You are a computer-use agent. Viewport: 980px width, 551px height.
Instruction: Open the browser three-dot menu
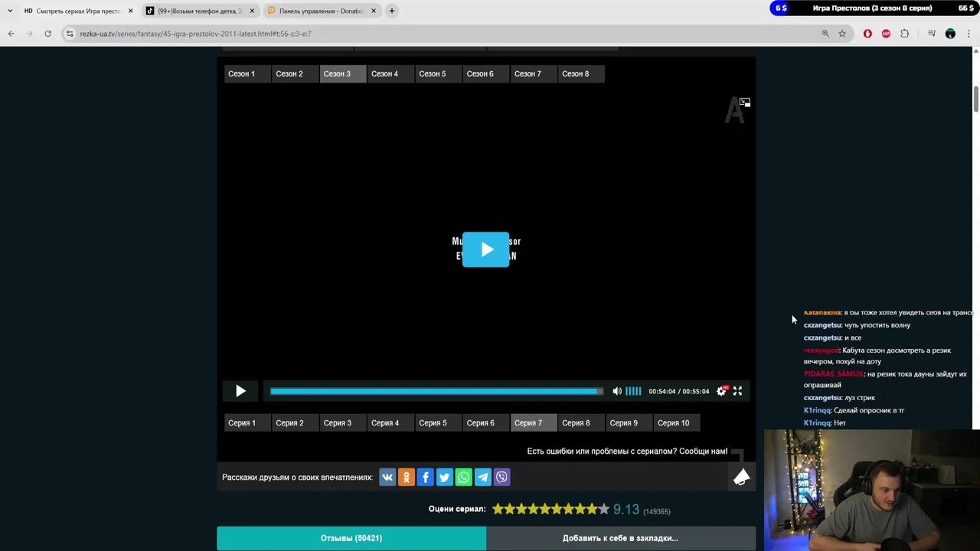click(x=969, y=34)
